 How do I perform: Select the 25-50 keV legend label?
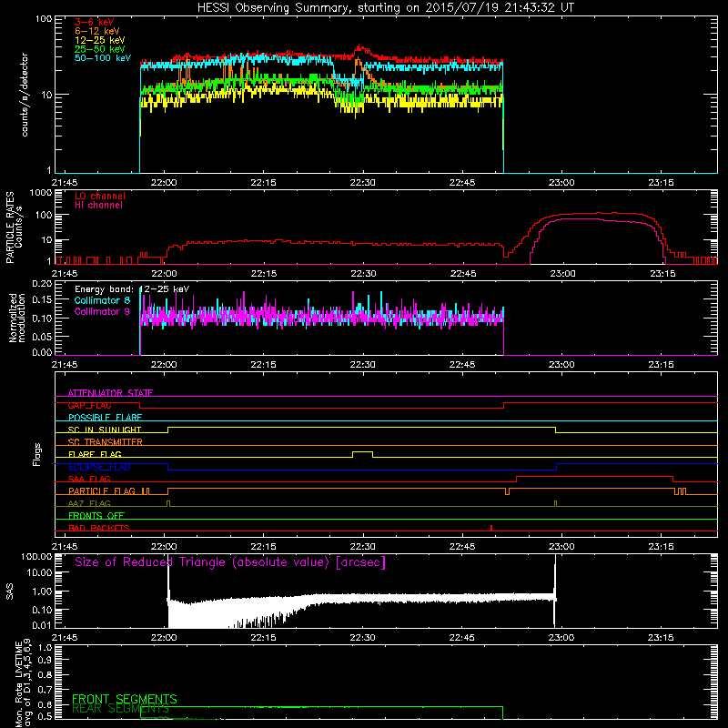pyautogui.click(x=99, y=49)
